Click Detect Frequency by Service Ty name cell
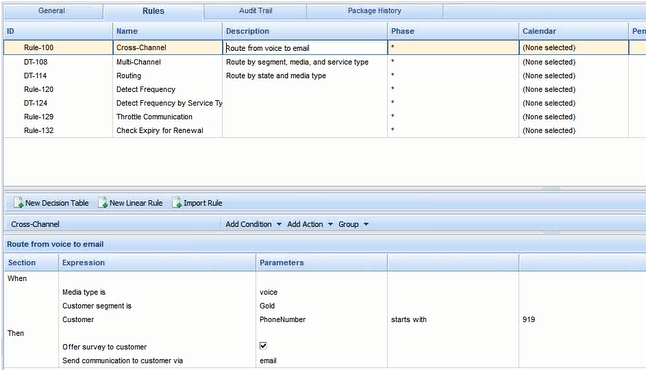 pyautogui.click(x=169, y=103)
